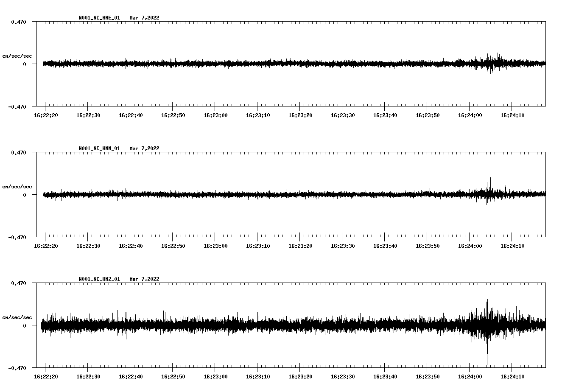The image size is (576, 392).
Task: Click the Mar 7,2022 date above HNN plot
Action: click(x=145, y=148)
